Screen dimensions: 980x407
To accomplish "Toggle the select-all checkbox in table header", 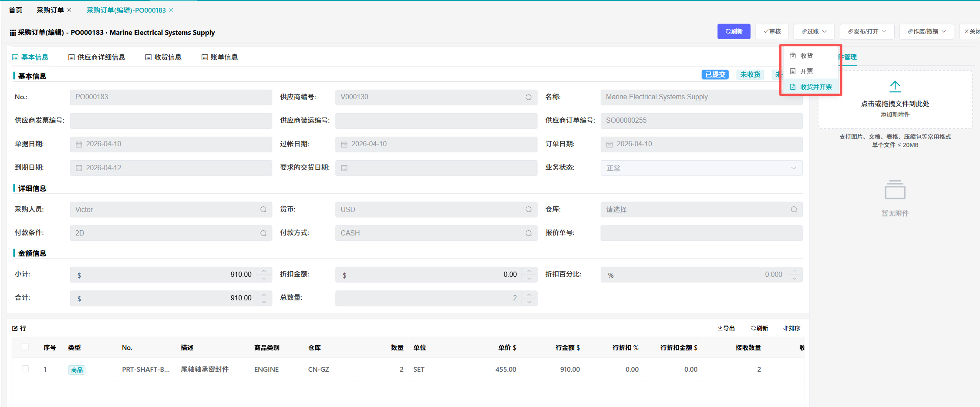I will point(25,347).
